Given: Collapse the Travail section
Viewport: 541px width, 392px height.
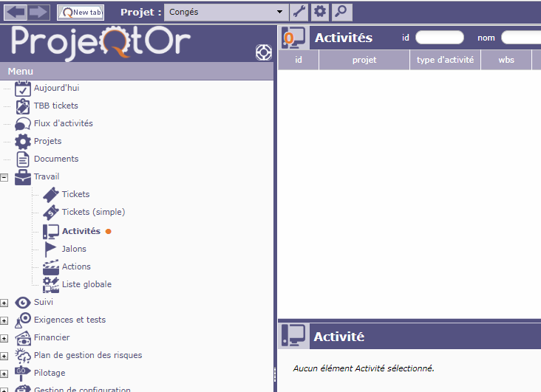Looking at the screenshot, I should click(x=4, y=178).
